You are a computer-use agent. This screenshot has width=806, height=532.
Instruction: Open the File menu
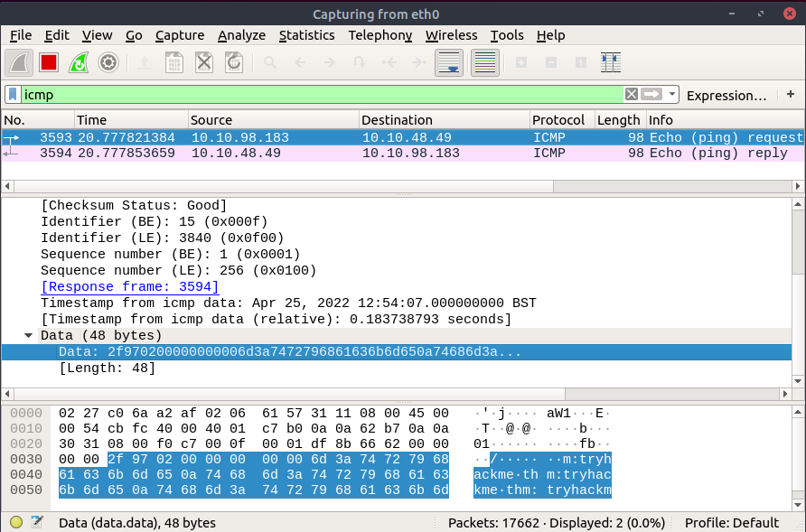coord(21,35)
